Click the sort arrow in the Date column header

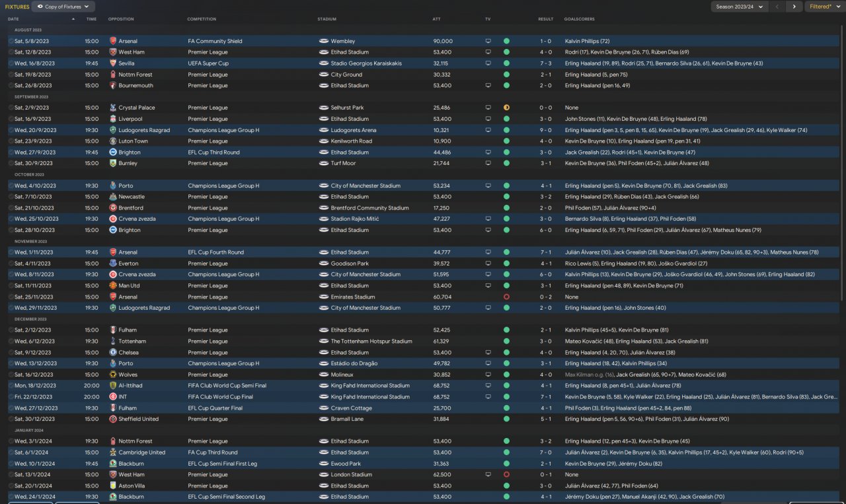73,19
